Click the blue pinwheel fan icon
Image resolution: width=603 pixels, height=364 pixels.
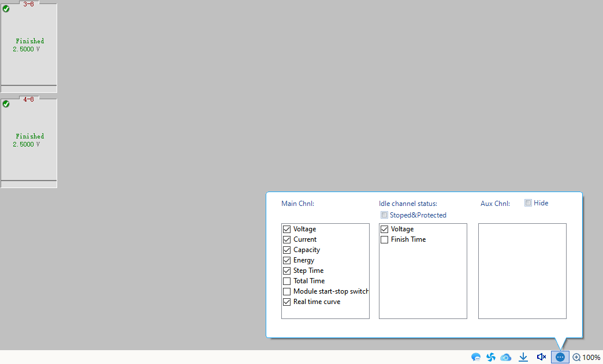[491, 357]
